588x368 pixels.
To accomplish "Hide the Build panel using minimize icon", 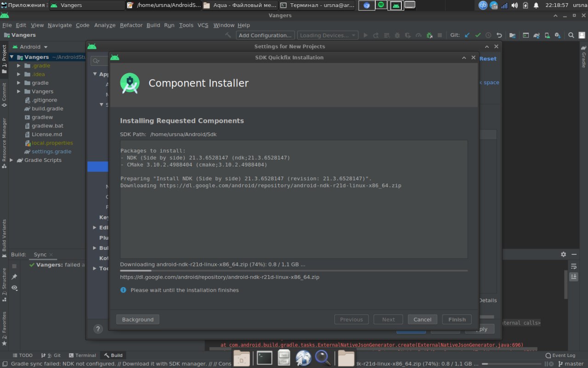I will pyautogui.click(x=574, y=254).
